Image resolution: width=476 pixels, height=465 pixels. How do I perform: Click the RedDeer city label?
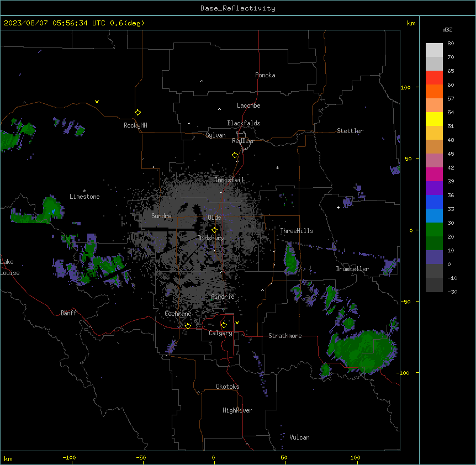pos(243,141)
